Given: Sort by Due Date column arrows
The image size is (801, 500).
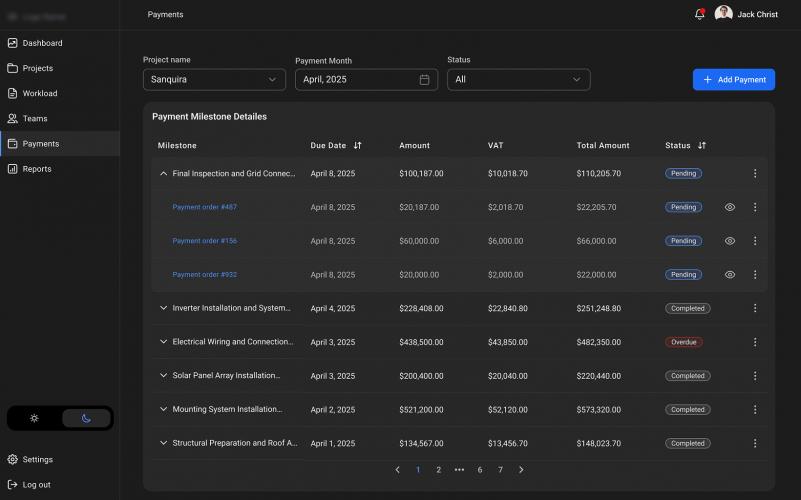Looking at the screenshot, I should pos(357,146).
